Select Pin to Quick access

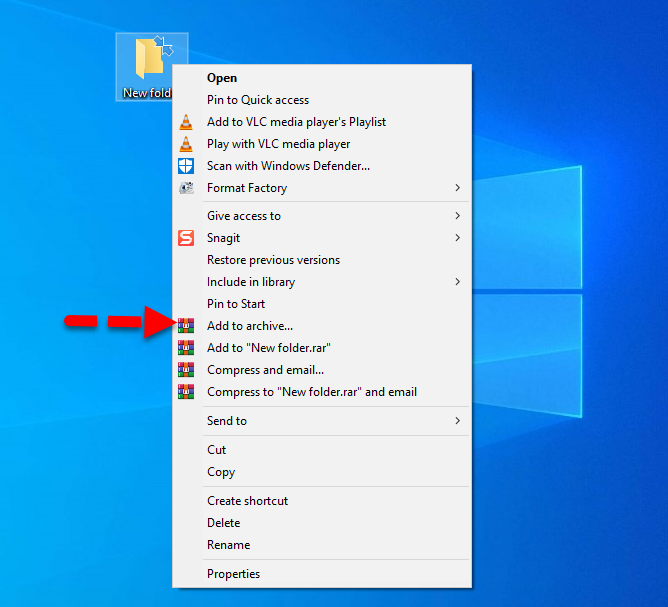258,100
